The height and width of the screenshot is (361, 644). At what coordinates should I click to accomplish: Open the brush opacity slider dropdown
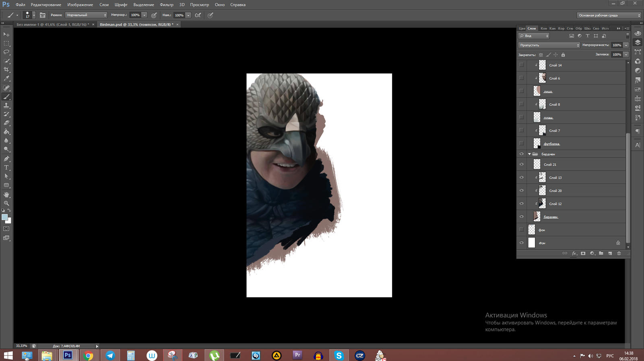(144, 15)
